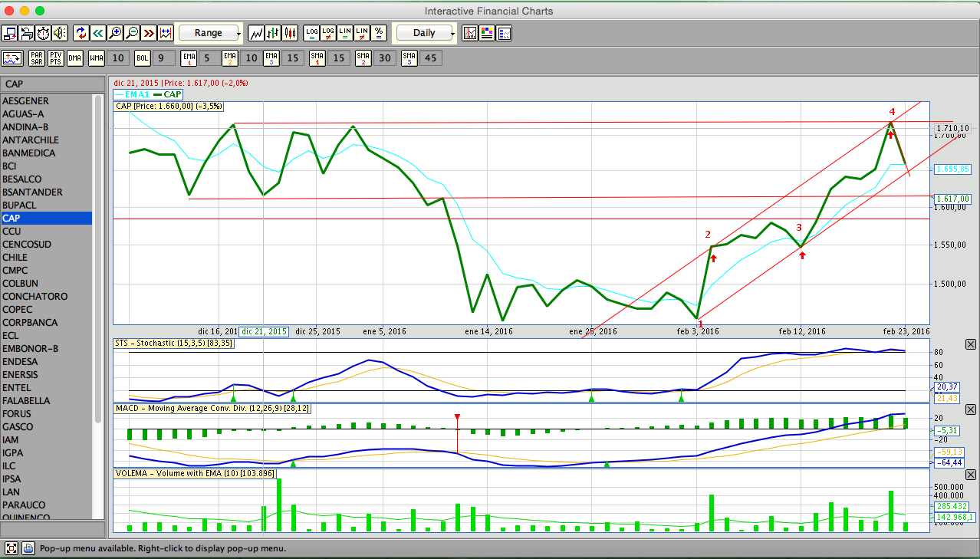Click the refresh chart arrows icon
This screenshot has height=559, width=980.
81,33
